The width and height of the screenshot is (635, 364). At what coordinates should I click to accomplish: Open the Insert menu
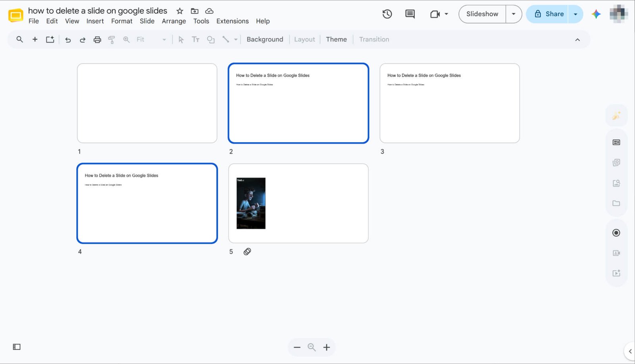pos(95,21)
